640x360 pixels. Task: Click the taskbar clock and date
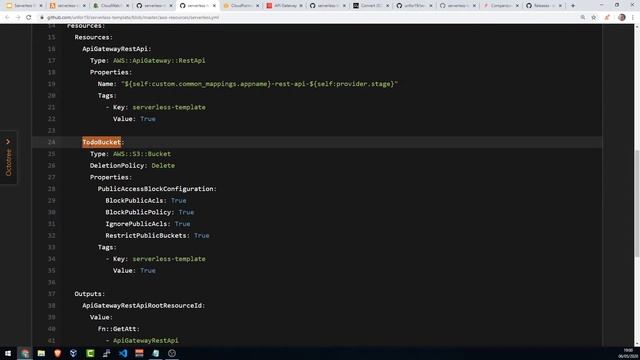[627, 353]
